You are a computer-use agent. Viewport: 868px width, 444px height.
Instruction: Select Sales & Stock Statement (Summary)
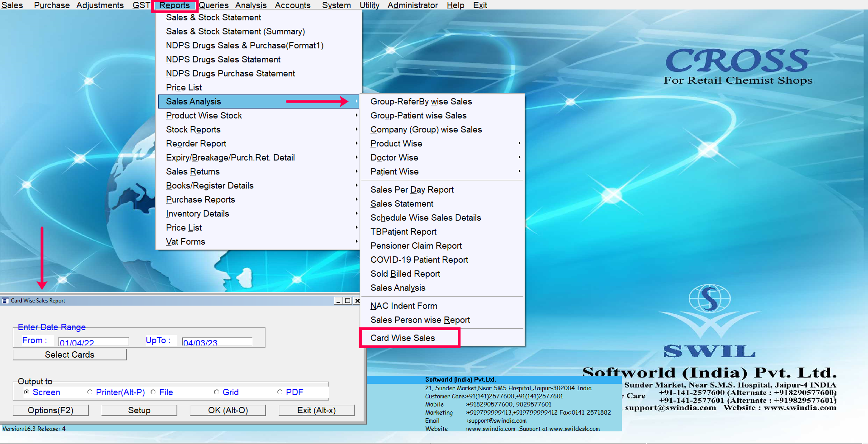coord(259,32)
